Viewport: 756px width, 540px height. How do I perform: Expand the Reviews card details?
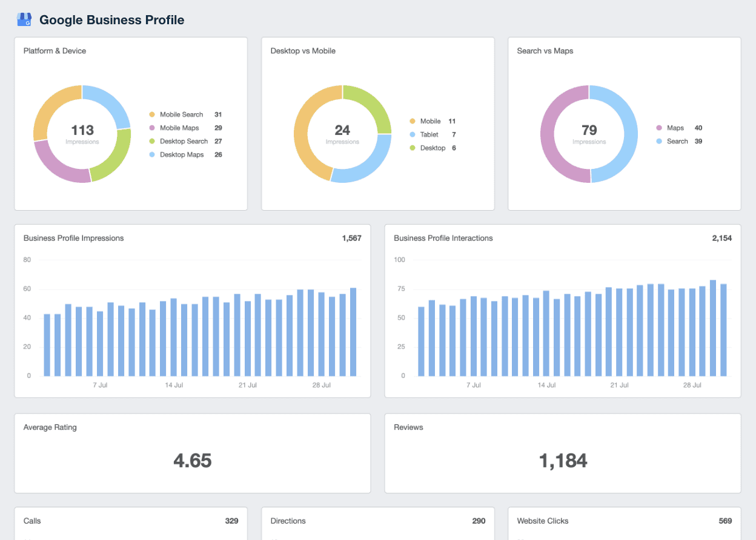click(x=563, y=453)
